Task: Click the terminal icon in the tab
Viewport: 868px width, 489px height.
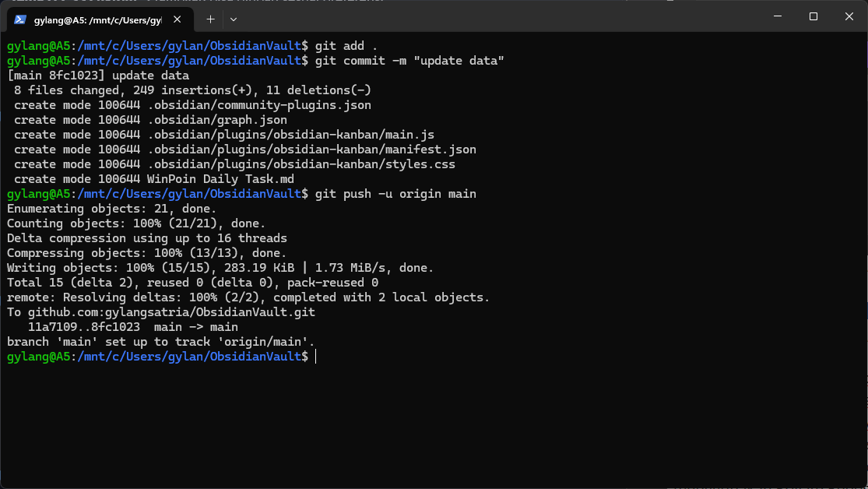Action: (x=21, y=19)
